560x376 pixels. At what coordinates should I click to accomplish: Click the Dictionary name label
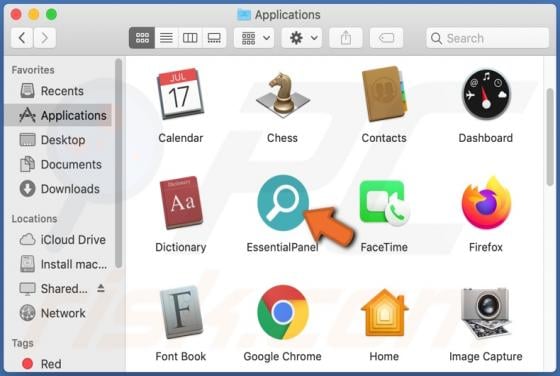click(181, 247)
